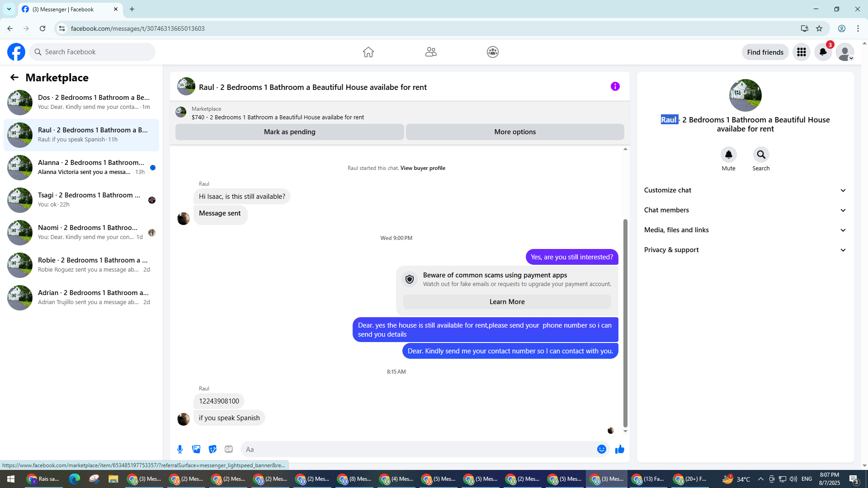Go back from Marketplace chats list

[14, 78]
